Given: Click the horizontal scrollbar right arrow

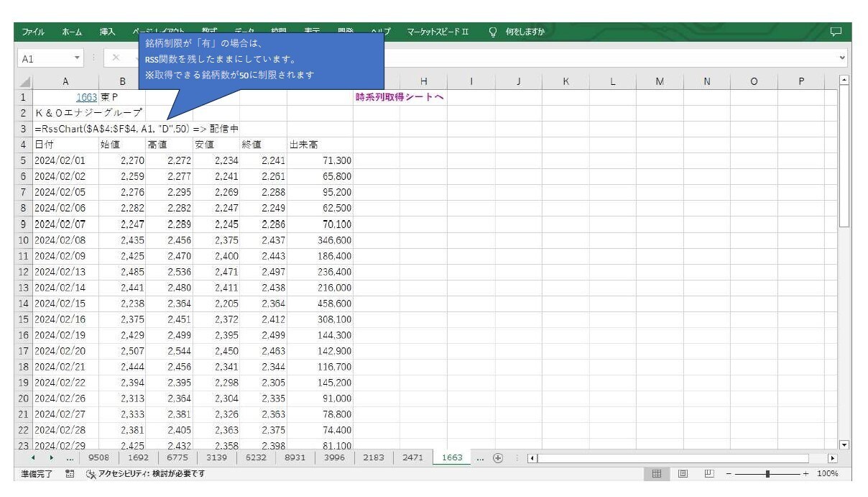Looking at the screenshot, I should pyautogui.click(x=833, y=458).
